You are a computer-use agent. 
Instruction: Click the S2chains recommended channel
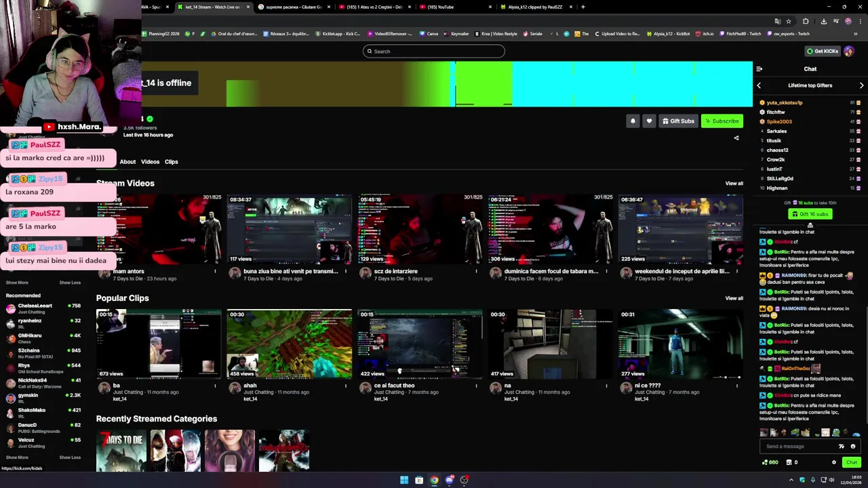(43, 353)
